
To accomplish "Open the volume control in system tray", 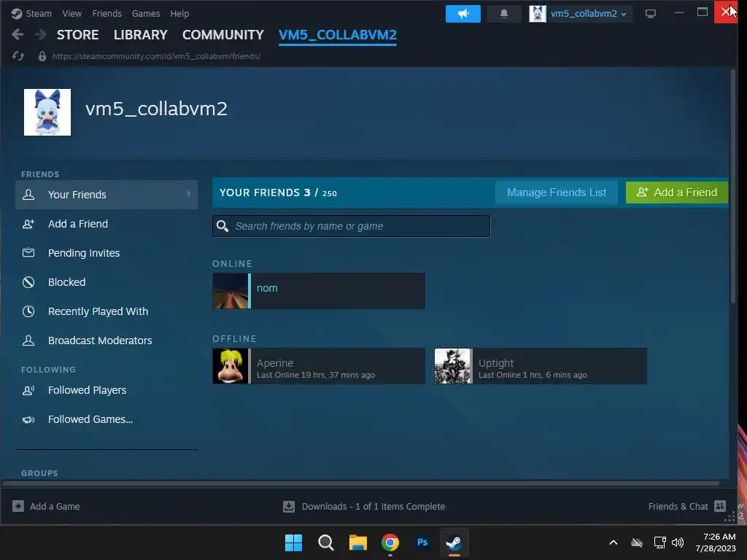I will [x=678, y=542].
